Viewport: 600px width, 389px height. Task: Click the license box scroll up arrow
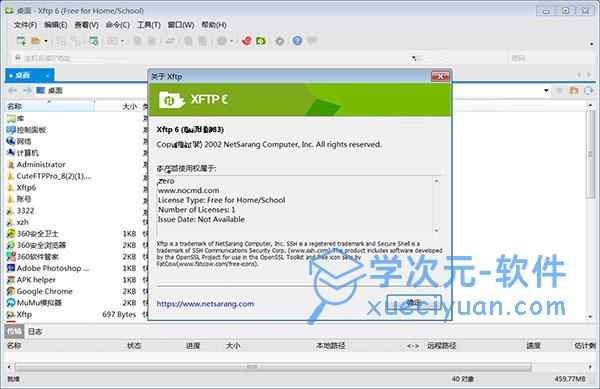point(436,181)
